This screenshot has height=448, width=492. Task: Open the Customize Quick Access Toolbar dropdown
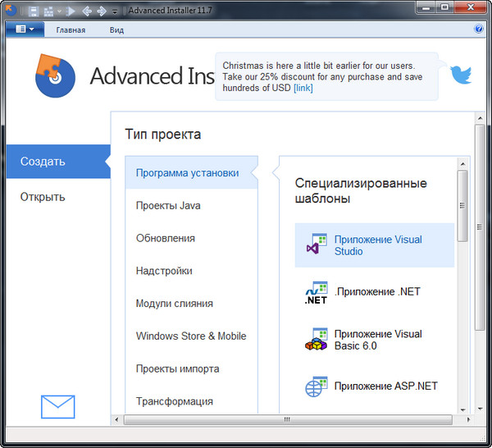115,12
